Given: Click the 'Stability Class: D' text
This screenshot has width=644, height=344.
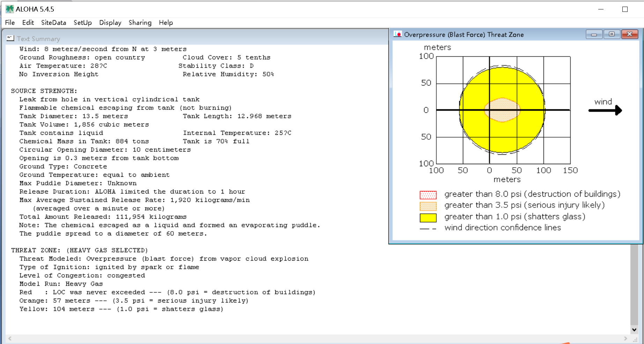Looking at the screenshot, I should [x=216, y=66].
